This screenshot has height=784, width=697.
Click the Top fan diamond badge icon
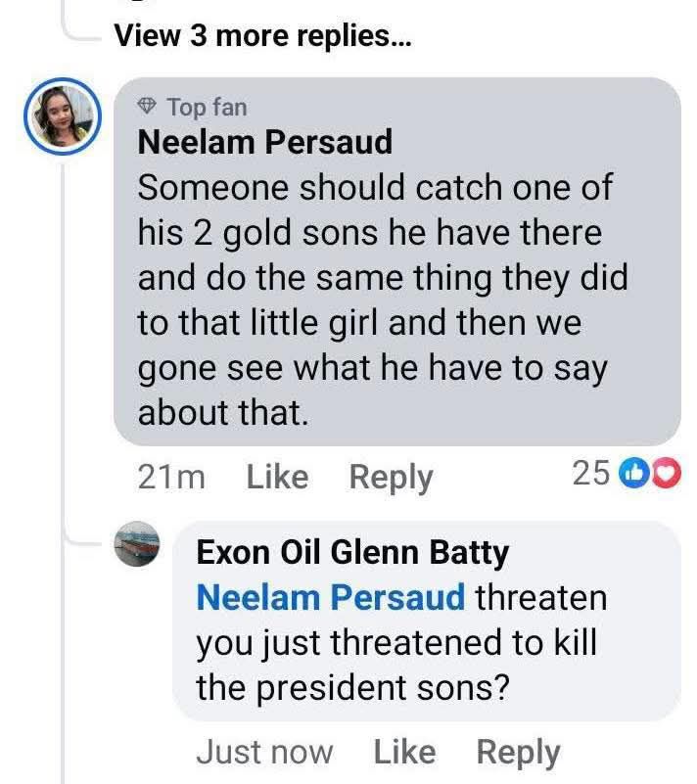[148, 106]
